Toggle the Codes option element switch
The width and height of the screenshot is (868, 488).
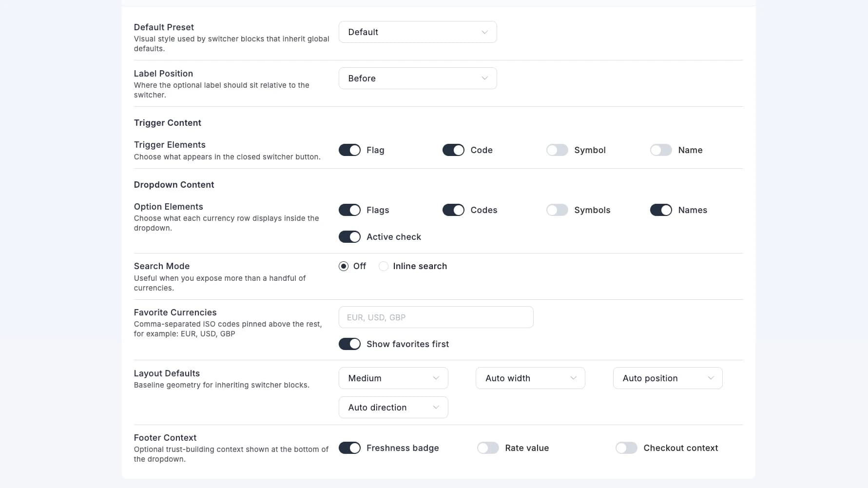[x=453, y=210]
